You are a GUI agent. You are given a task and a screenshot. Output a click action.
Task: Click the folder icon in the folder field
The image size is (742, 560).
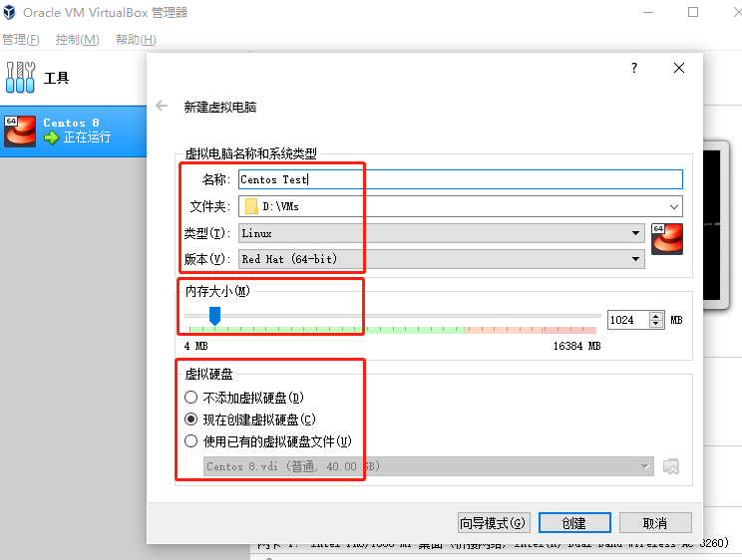pos(251,206)
